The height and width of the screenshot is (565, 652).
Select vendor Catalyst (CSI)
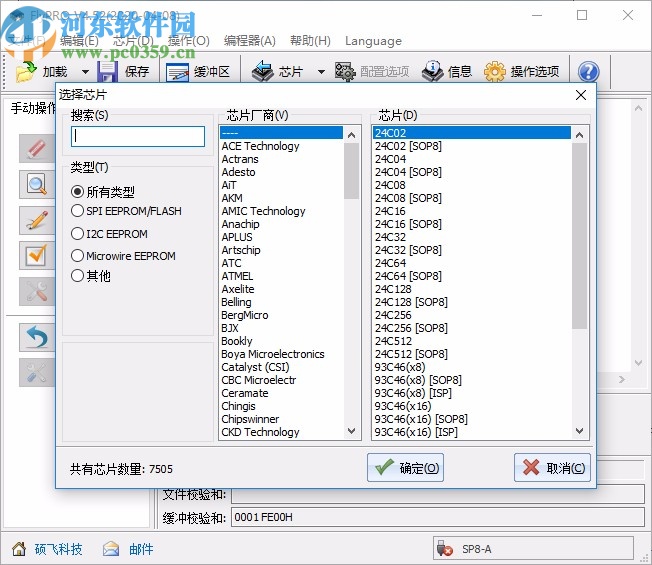(x=282, y=367)
